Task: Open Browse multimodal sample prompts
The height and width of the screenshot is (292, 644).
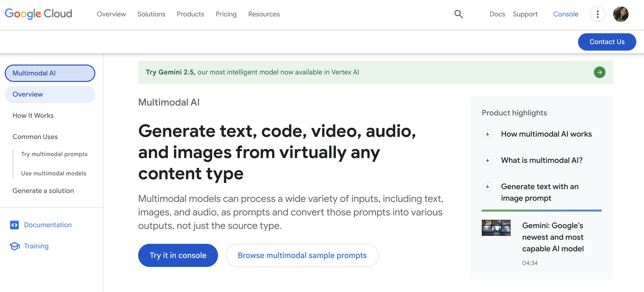Action: [x=302, y=255]
